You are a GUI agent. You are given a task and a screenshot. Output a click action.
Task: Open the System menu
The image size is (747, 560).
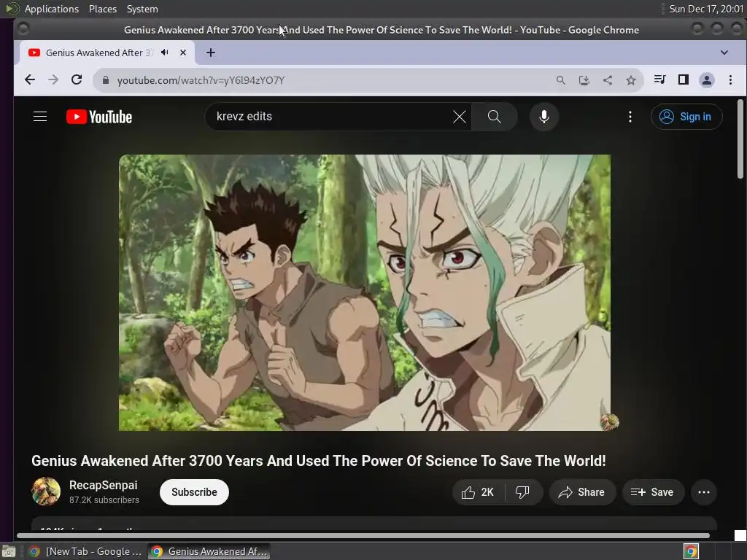142,9
